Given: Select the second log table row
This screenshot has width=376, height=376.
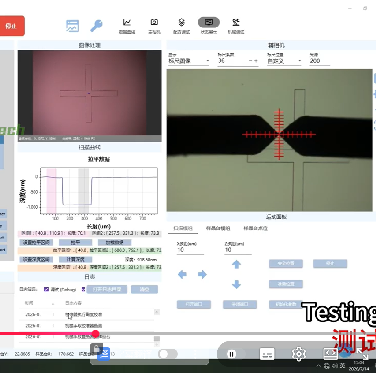Looking at the screenshot, I should (x=87, y=326).
